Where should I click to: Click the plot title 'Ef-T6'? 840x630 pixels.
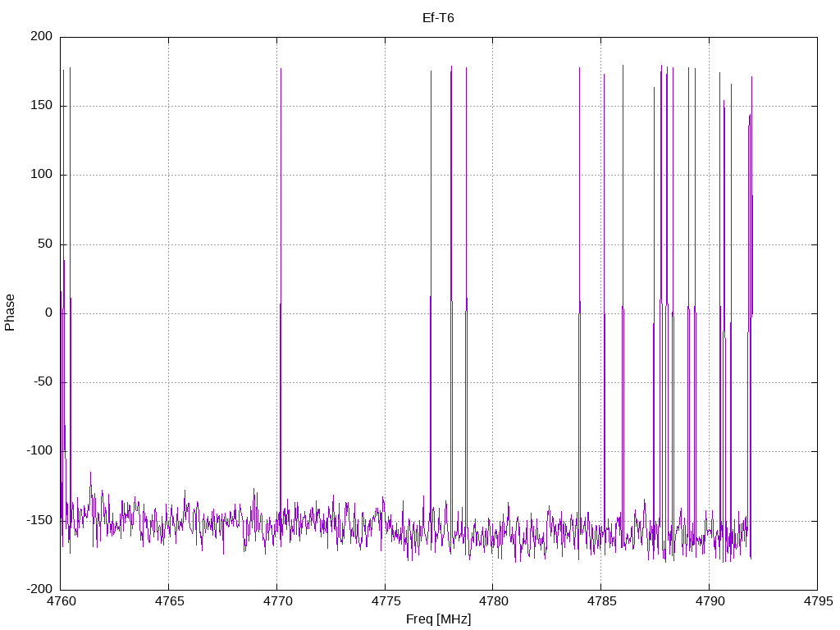pos(438,18)
